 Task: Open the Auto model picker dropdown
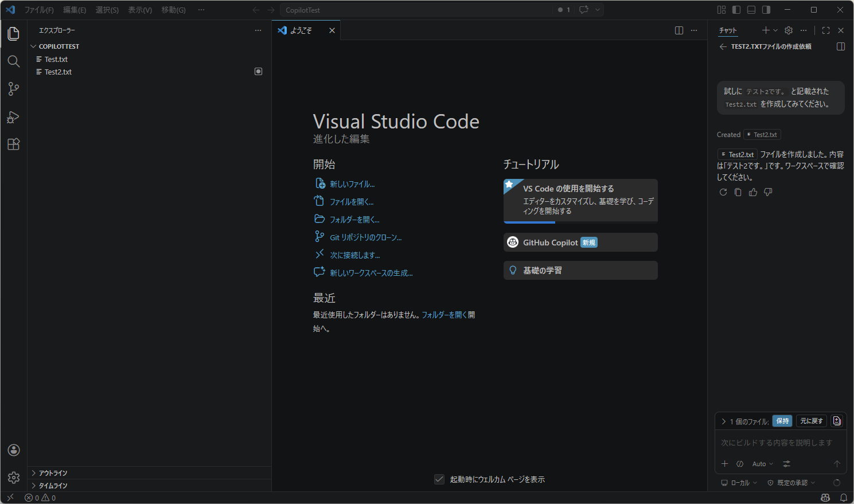tap(762, 464)
